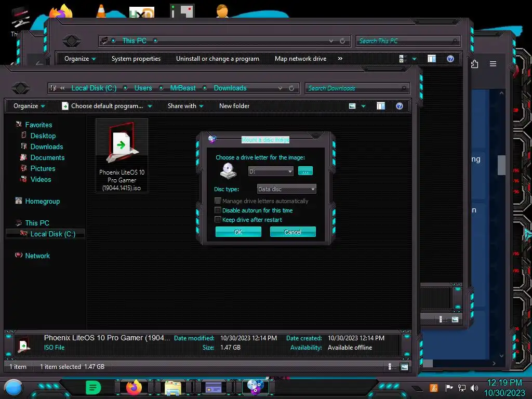Select the Phoenix LiteOS 10 Pro Gamer iso file
The height and width of the screenshot is (399, 532).
(x=122, y=156)
